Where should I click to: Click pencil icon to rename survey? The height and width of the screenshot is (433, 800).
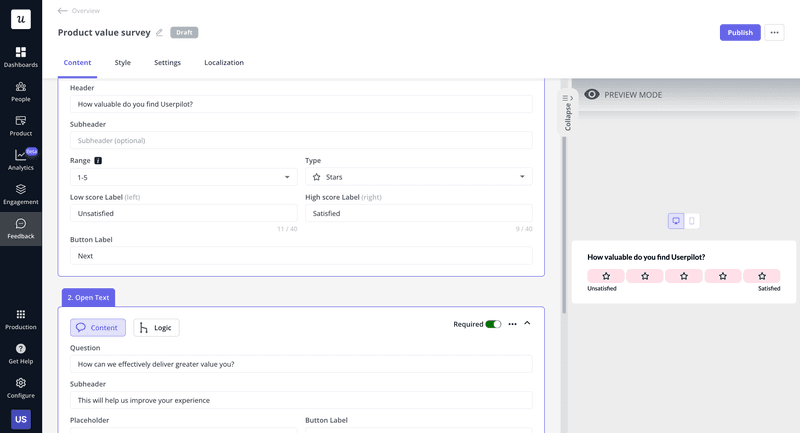coord(159,33)
